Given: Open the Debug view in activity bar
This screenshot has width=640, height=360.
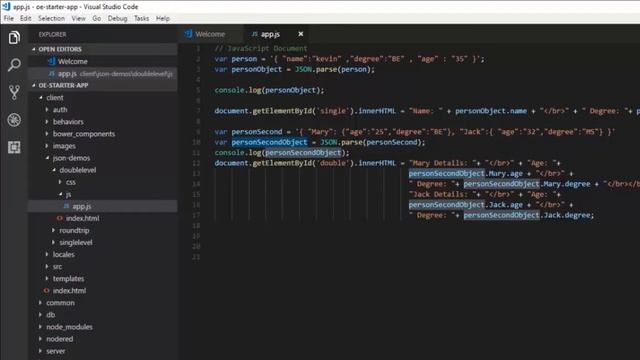Looking at the screenshot, I should click(14, 120).
